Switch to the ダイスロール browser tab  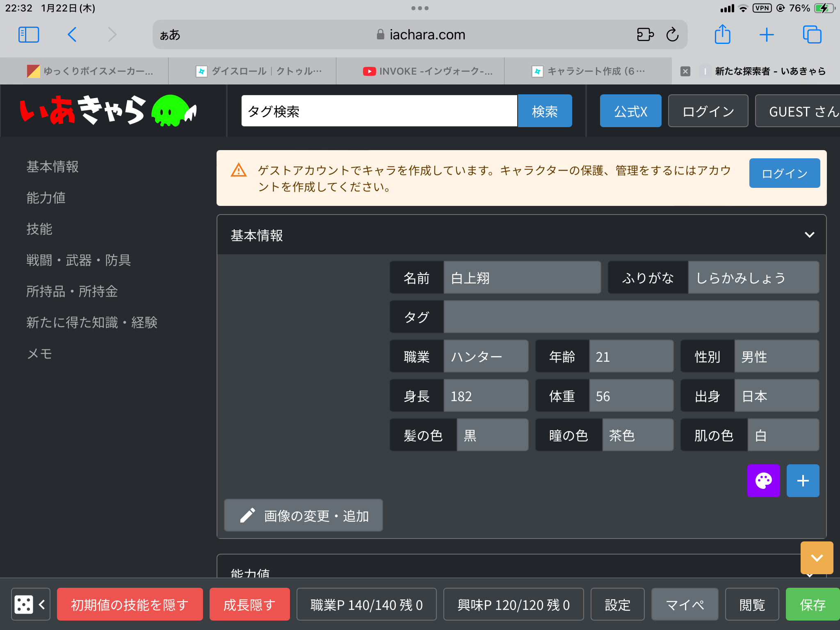(x=259, y=71)
